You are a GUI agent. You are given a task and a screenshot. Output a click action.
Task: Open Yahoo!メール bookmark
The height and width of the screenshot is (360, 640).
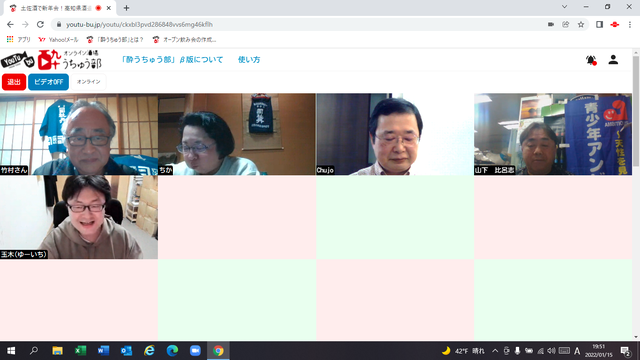[58, 40]
